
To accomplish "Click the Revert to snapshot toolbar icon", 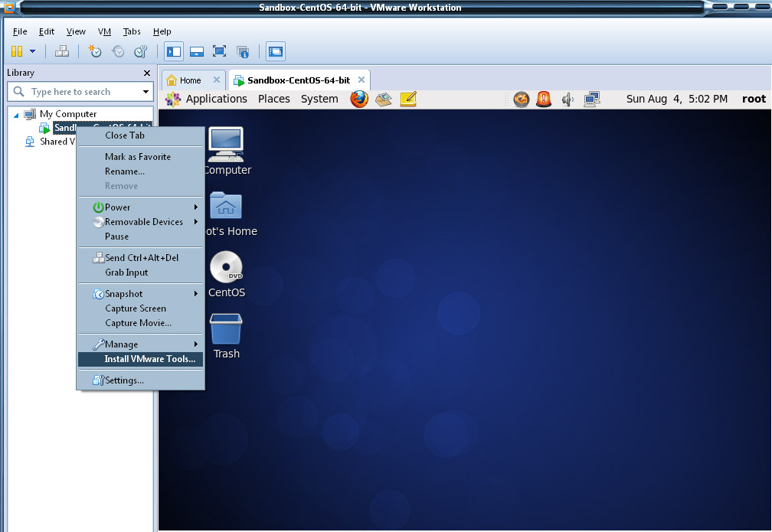I will pyautogui.click(x=118, y=51).
